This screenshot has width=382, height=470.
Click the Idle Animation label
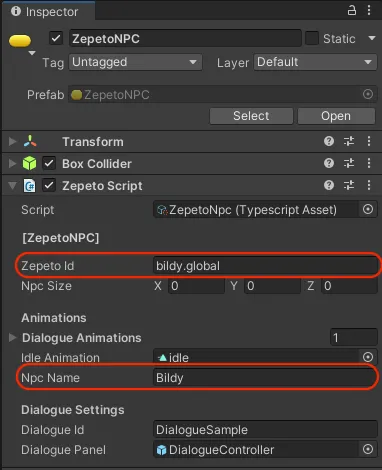pos(60,358)
